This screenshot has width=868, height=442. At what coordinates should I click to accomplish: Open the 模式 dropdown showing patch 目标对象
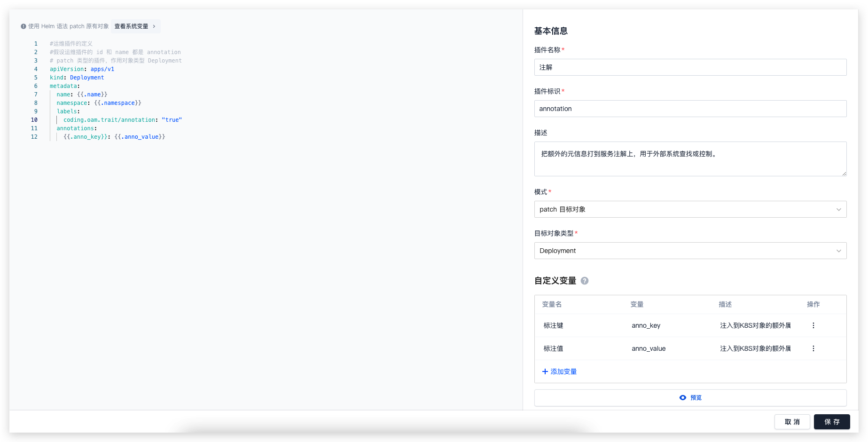pos(690,209)
